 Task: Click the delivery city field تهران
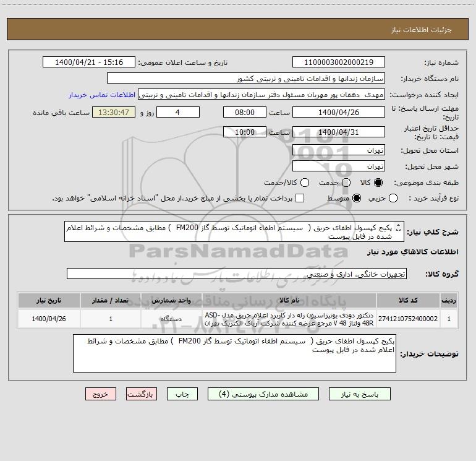point(339,166)
